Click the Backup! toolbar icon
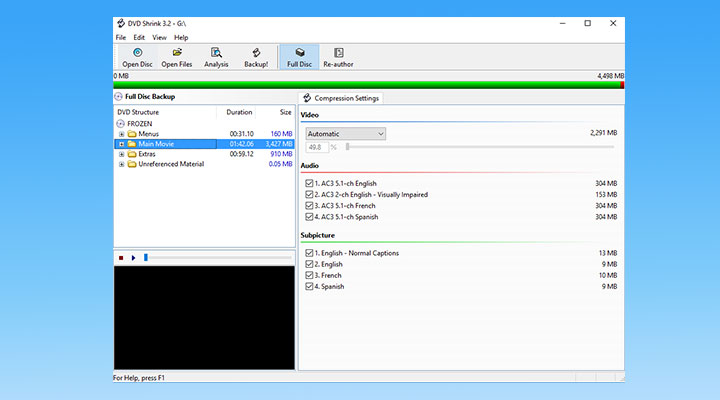This screenshot has width=720, height=400. click(256, 57)
